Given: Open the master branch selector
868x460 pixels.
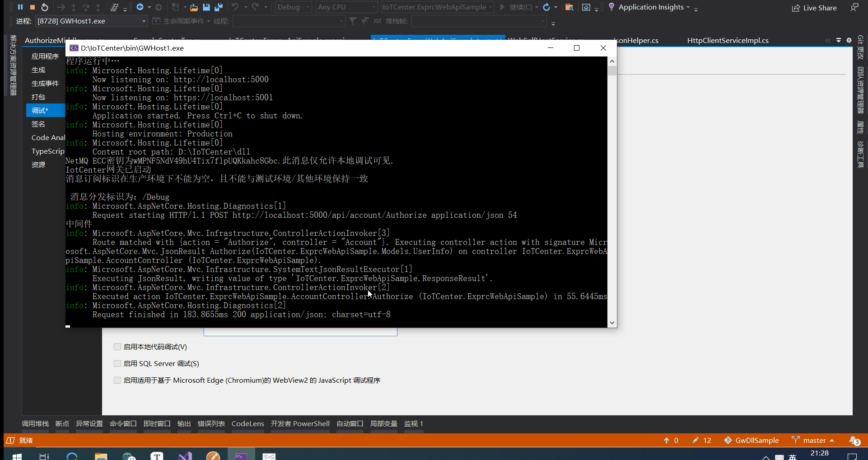Looking at the screenshot, I should pos(813,440).
